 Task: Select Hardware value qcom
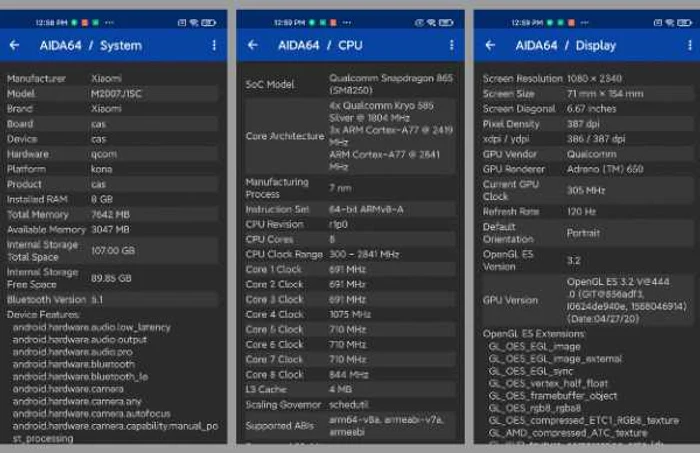click(104, 154)
